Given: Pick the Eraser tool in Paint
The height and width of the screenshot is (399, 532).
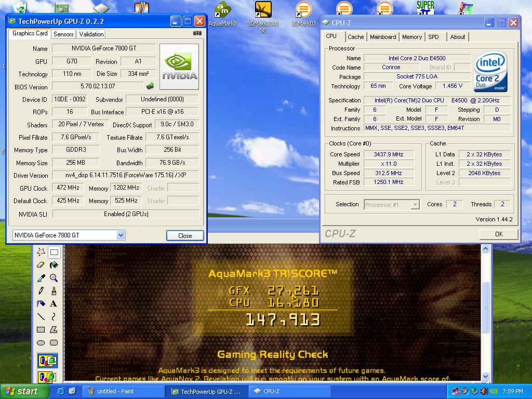Looking at the screenshot, I should click(41, 265).
